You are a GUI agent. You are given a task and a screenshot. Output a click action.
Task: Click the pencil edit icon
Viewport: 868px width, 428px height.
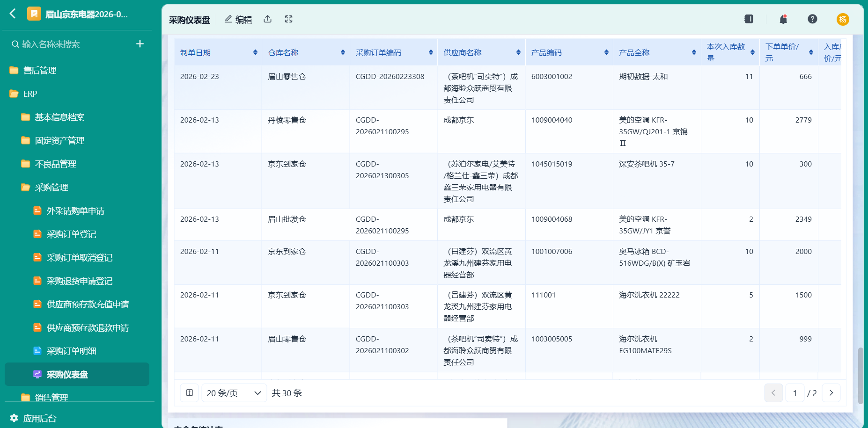point(228,19)
